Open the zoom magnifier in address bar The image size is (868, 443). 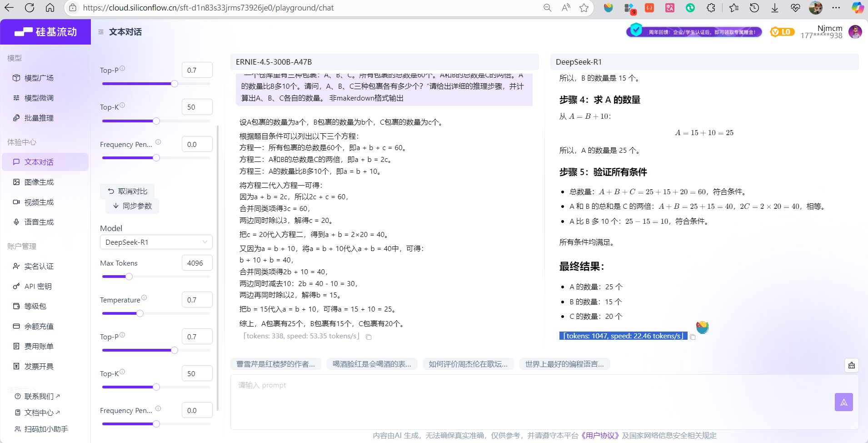point(548,8)
